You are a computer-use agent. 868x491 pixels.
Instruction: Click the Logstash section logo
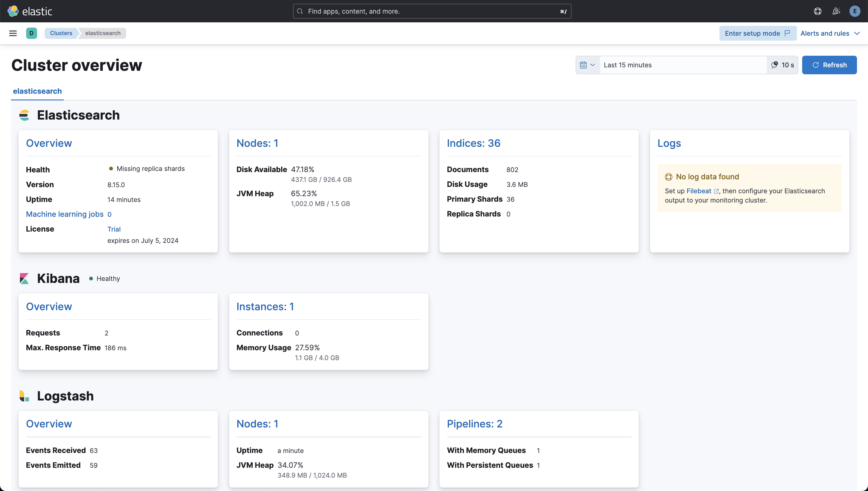click(24, 396)
